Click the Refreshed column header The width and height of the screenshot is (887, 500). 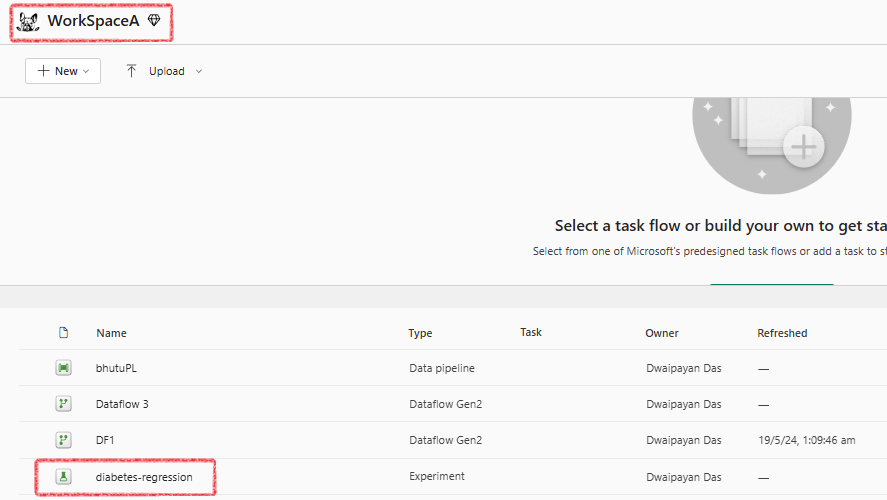(782, 333)
